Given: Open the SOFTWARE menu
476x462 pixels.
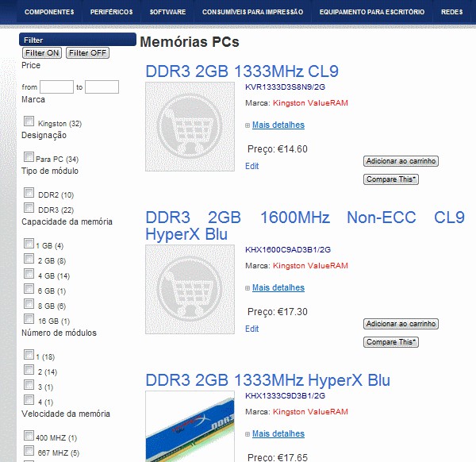Looking at the screenshot, I should click(167, 12).
